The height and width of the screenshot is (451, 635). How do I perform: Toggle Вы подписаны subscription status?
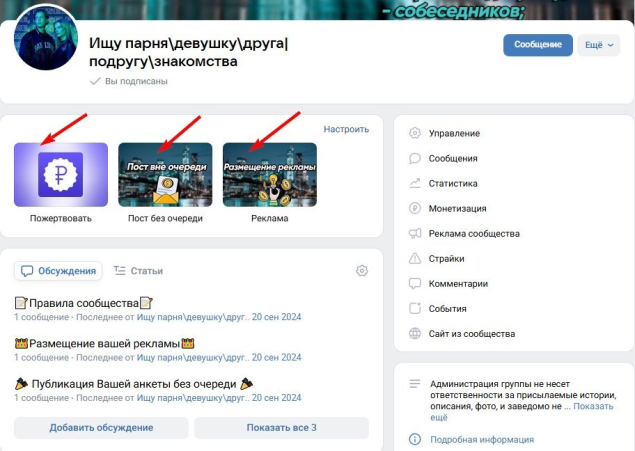tap(128, 81)
